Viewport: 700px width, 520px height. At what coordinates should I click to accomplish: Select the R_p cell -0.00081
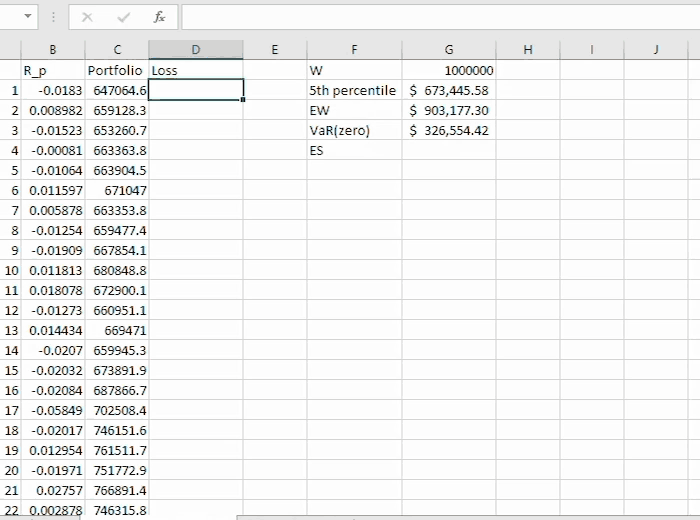coord(53,150)
